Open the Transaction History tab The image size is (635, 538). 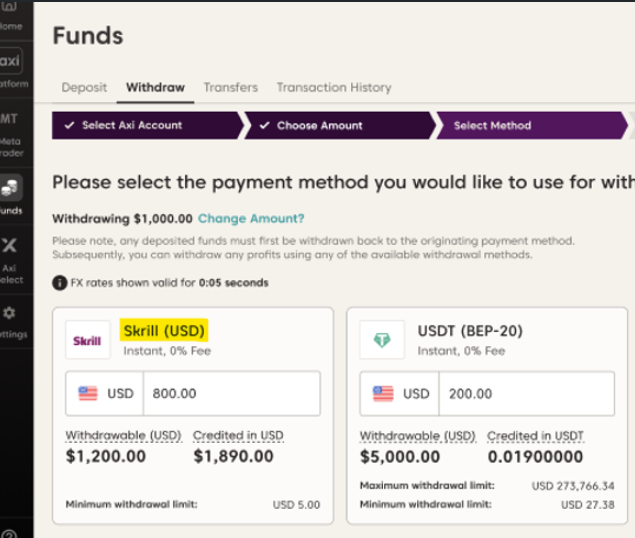point(334,88)
